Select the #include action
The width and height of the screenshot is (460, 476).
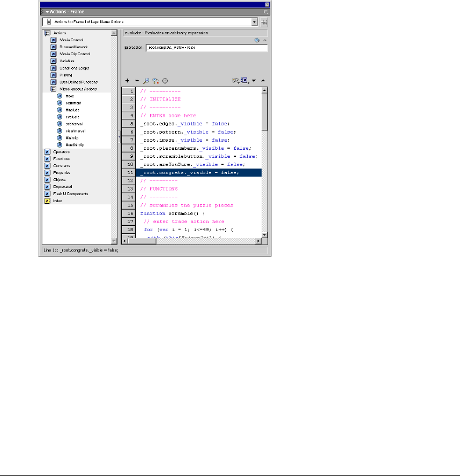pyautogui.click(x=73, y=110)
